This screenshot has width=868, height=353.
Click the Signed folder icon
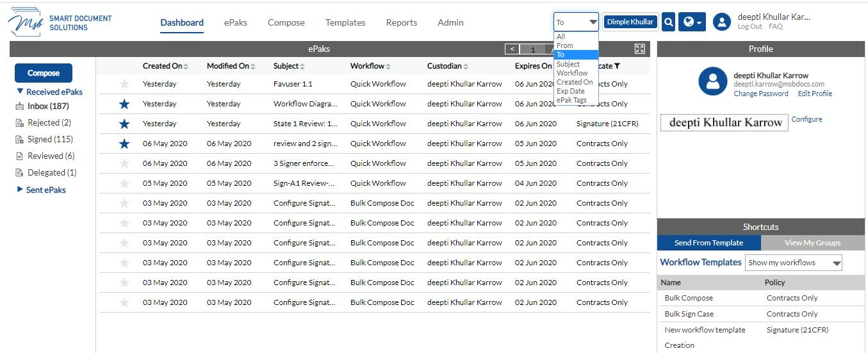(x=20, y=139)
